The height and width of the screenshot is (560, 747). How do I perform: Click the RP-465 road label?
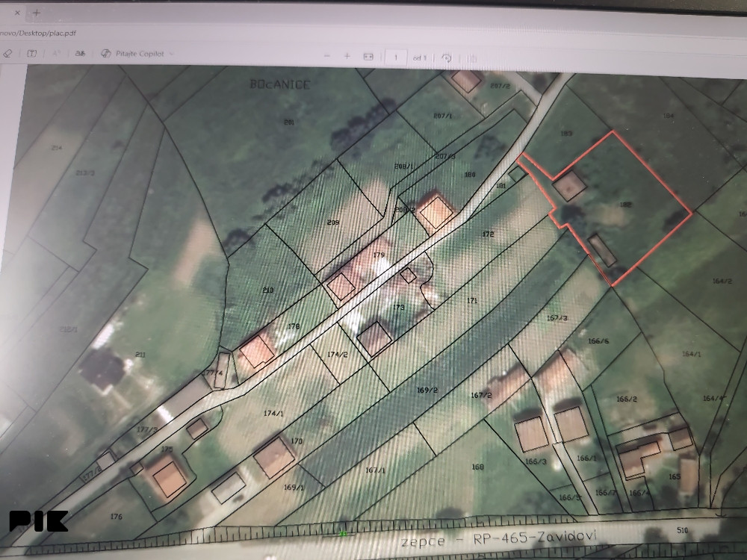pos(500,538)
